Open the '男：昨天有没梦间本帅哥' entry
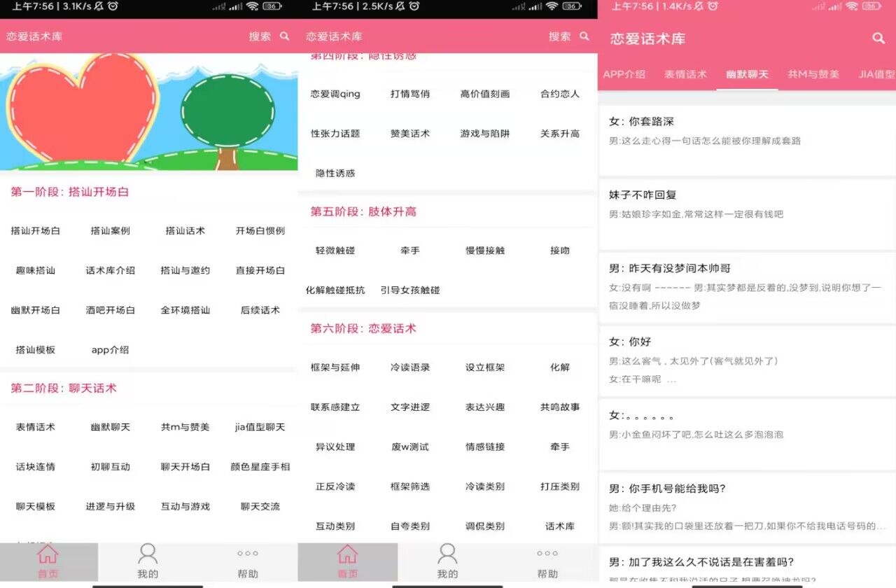Screen dimensions: 896x588 [x=747, y=288]
